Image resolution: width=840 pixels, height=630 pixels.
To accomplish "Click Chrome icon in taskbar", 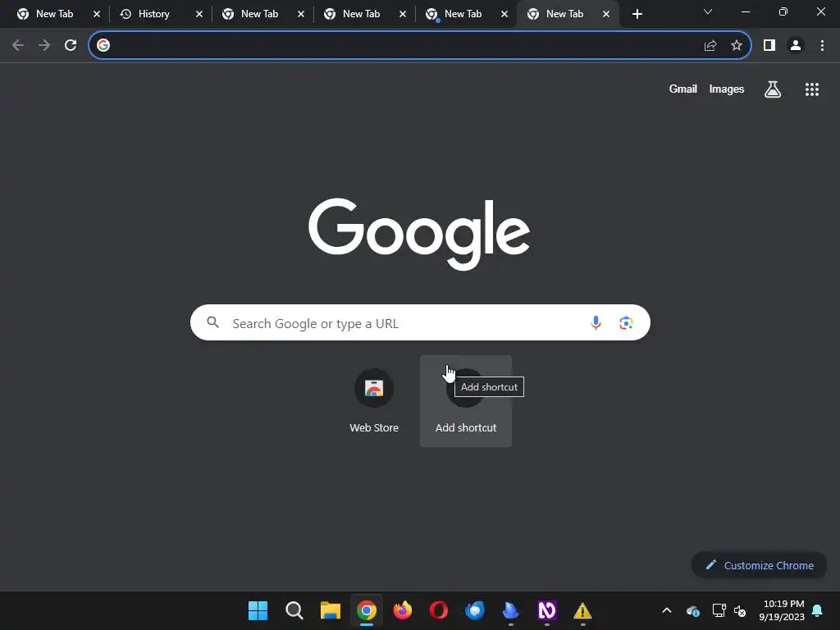I will pyautogui.click(x=367, y=610).
